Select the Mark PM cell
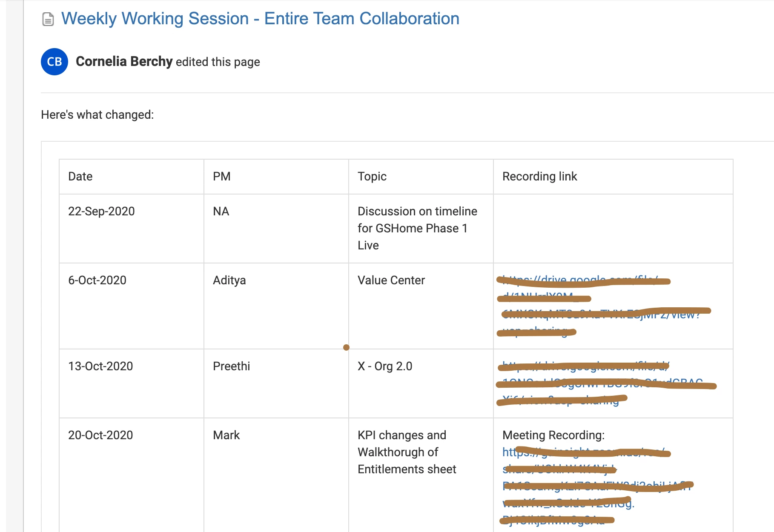This screenshot has height=532, width=774. click(276, 475)
